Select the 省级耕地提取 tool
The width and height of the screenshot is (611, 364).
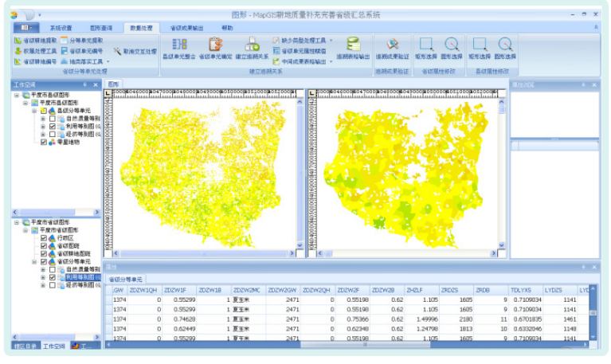(x=35, y=40)
